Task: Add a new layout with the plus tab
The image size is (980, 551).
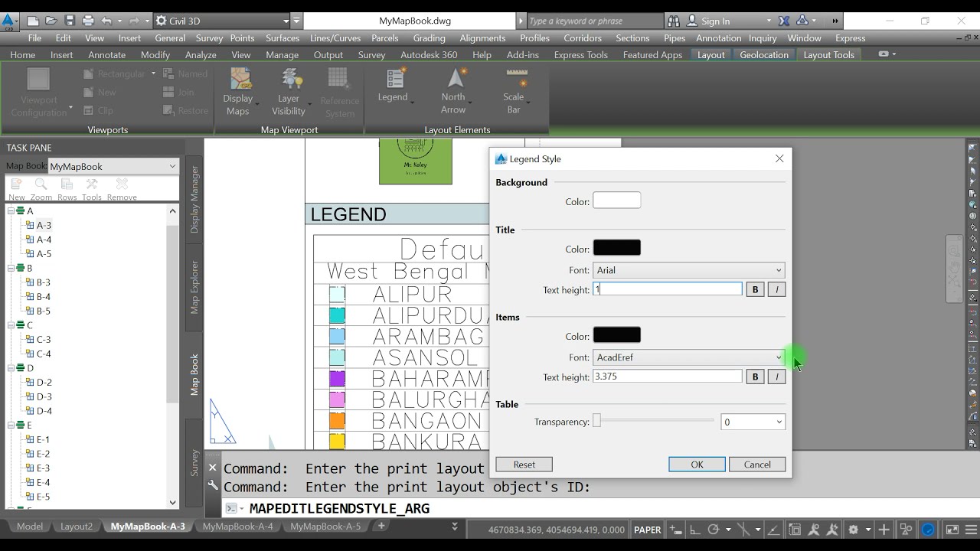Action: click(381, 526)
